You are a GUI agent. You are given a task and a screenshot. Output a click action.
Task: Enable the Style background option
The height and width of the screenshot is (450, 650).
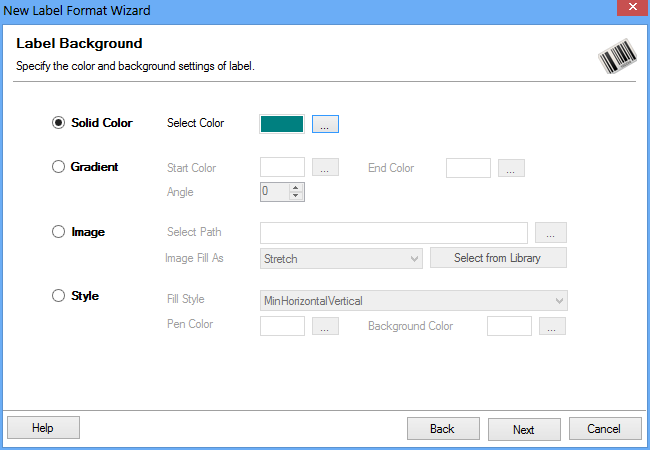[58, 296]
